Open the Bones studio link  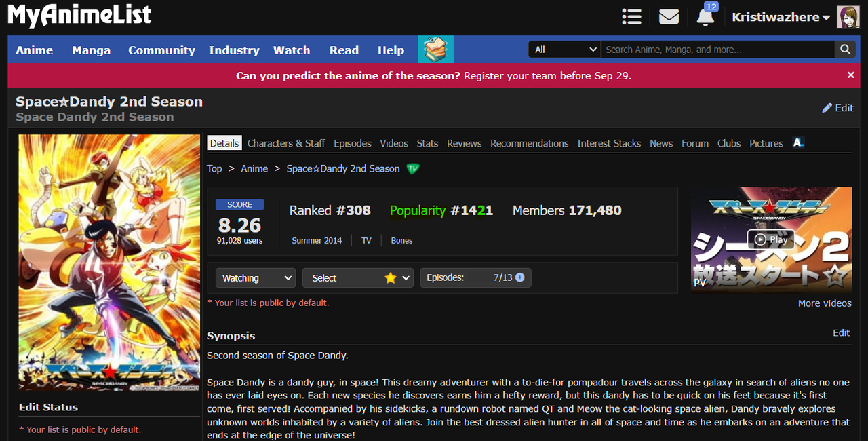point(401,241)
